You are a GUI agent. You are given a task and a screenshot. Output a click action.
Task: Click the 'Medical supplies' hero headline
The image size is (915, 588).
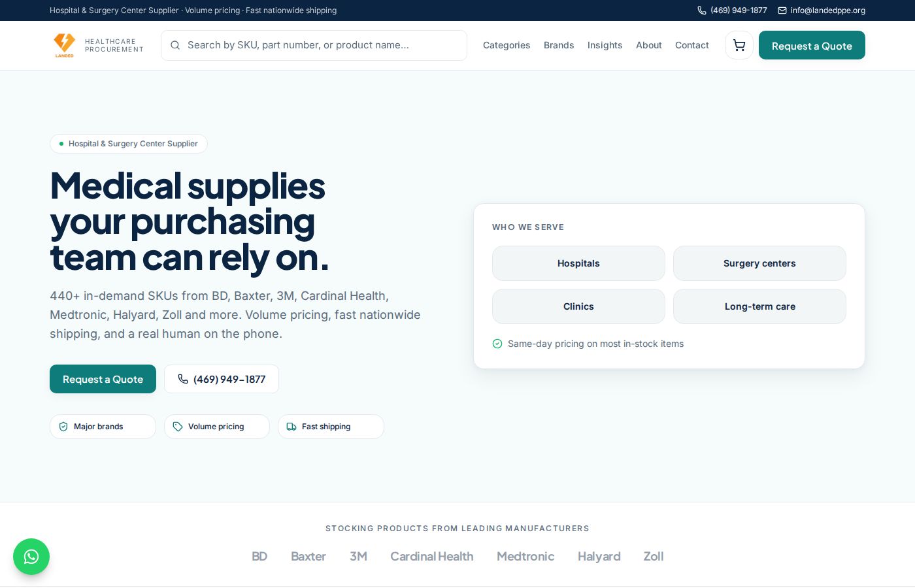[188, 221]
